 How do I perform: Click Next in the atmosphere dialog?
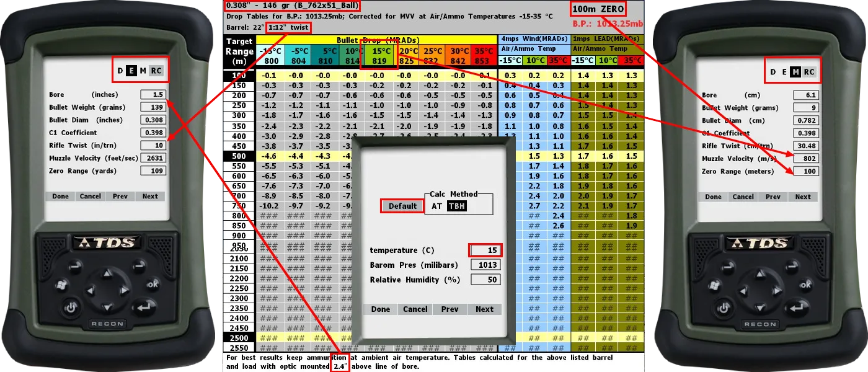pos(485,309)
